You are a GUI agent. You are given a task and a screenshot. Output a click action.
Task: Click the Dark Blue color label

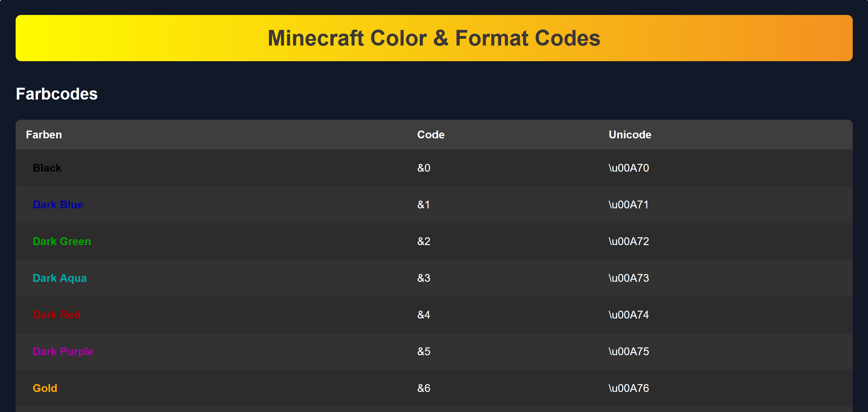58,204
